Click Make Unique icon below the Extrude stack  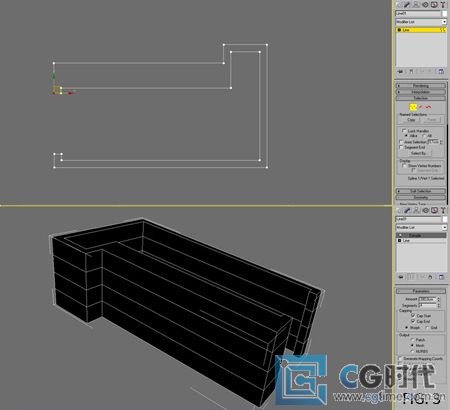pos(422,277)
